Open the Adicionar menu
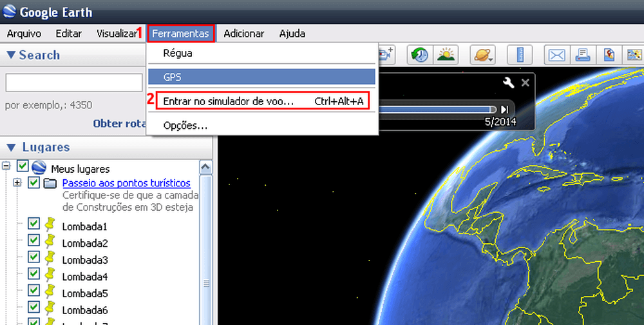This screenshot has width=644, height=325. pyautogui.click(x=244, y=34)
